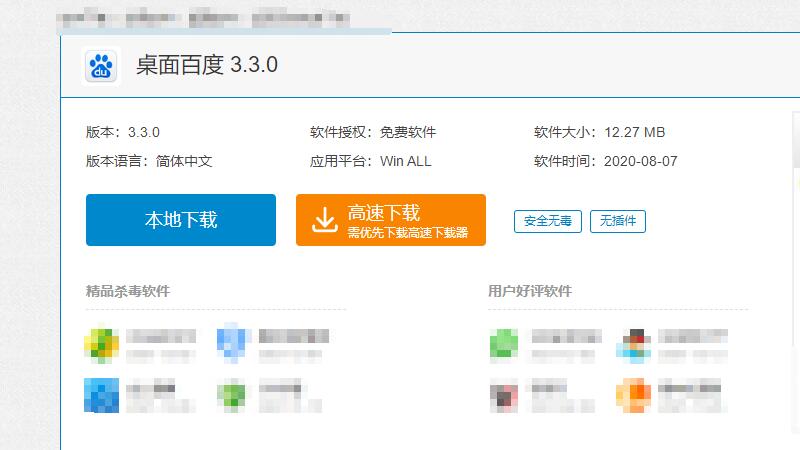Click the 精品杀毒软件 section heading

click(128, 291)
